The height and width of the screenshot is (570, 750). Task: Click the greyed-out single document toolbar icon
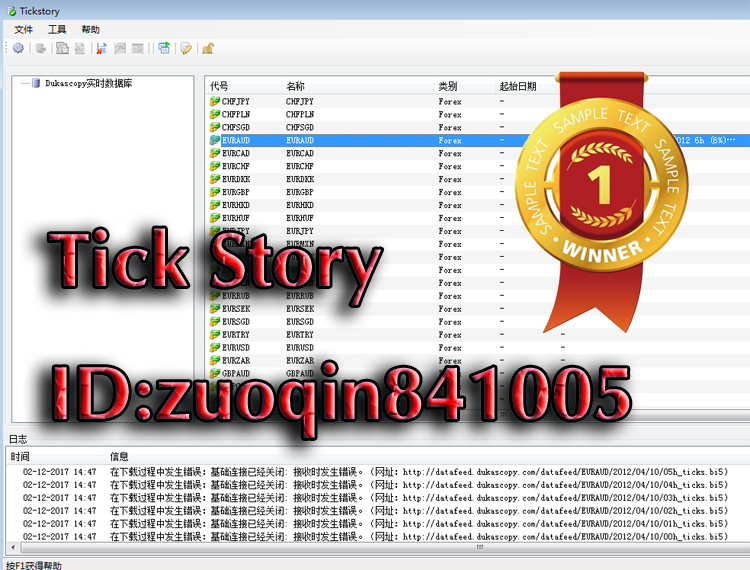80,48
